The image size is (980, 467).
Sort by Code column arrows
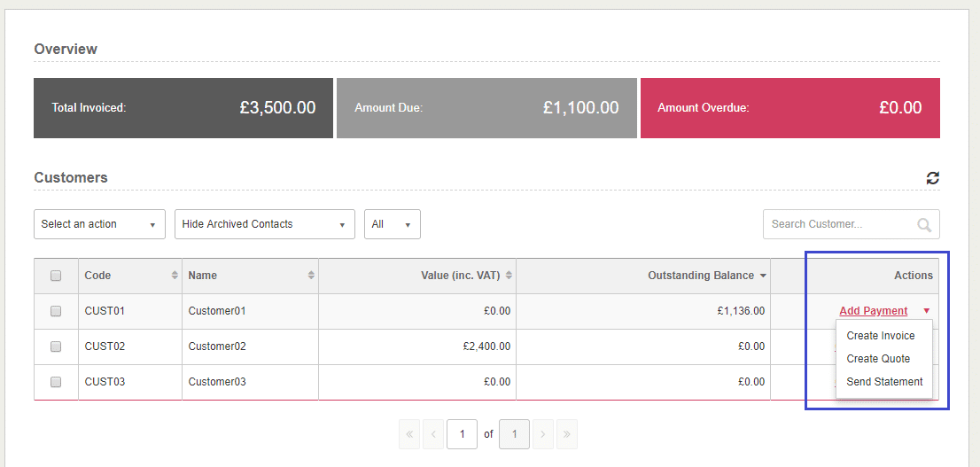coord(175,276)
